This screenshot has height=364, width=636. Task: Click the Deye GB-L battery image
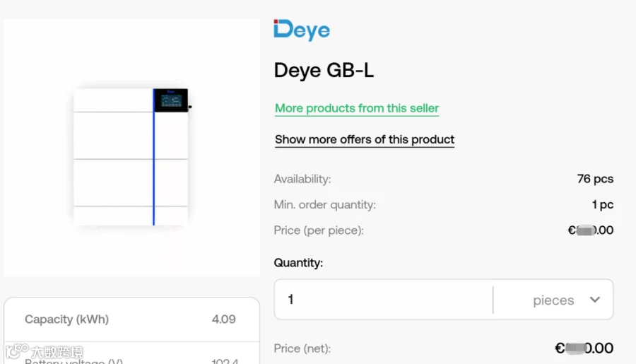click(x=131, y=157)
